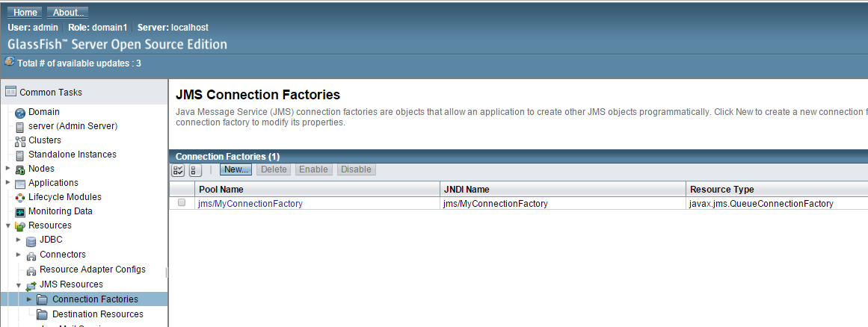Viewport: 868px width, 327px height.
Task: Expand the Connection Factories branch
Action: pos(29,299)
